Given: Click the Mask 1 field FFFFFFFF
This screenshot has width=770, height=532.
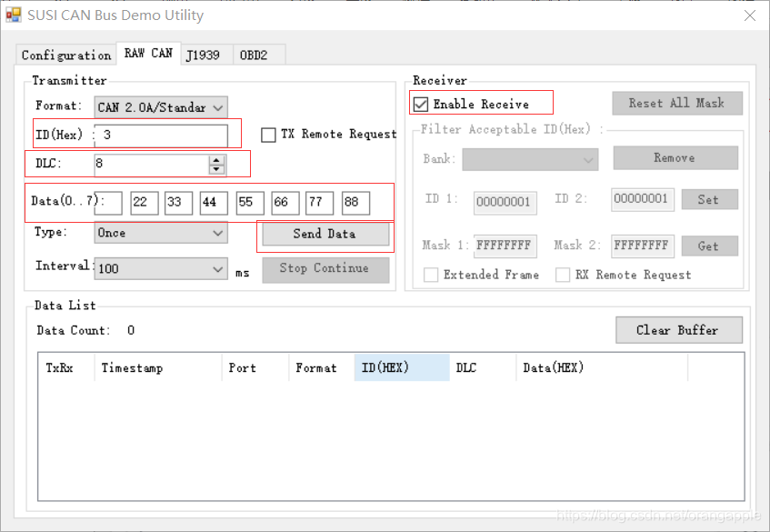Looking at the screenshot, I should [505, 246].
